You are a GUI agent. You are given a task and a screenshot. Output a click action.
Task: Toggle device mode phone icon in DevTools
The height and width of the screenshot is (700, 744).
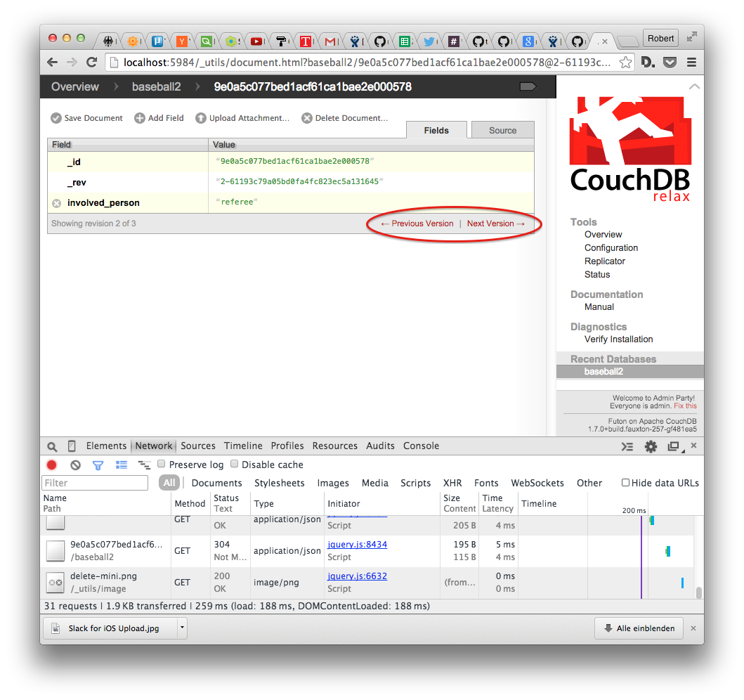coord(72,446)
